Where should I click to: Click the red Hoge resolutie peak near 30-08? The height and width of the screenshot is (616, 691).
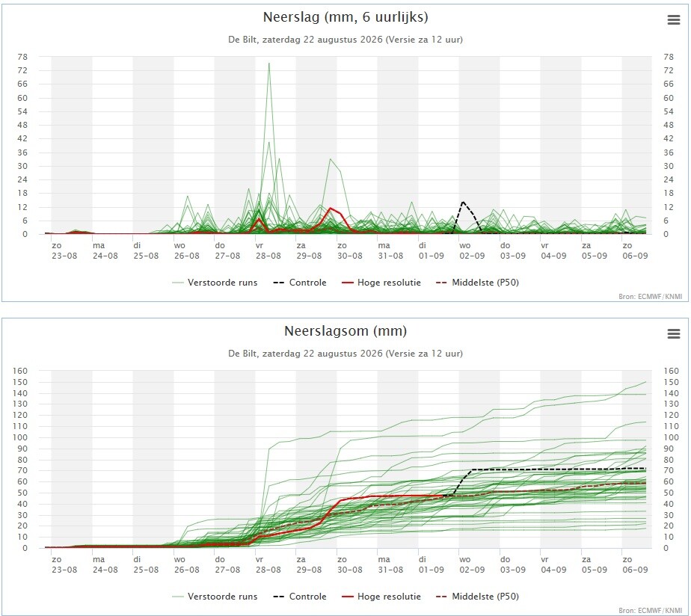(x=330, y=208)
